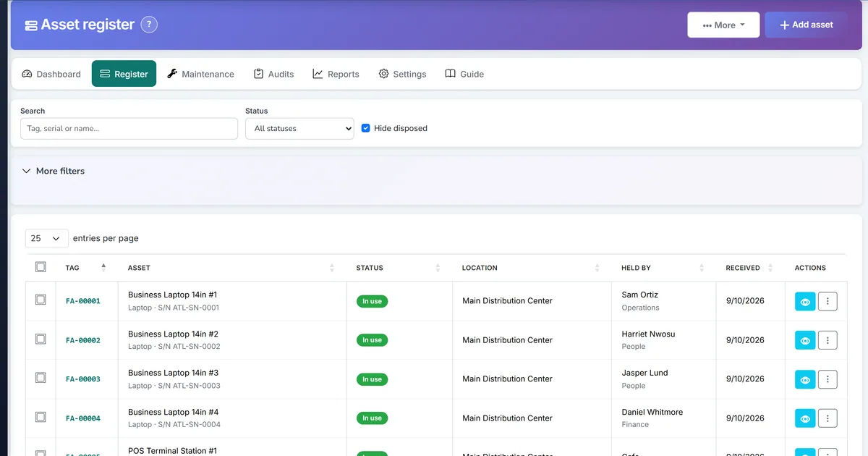Screen dimensions: 868x456
Task: Click Business Laptop 14in #4 asset name
Action: tap(173, 413)
